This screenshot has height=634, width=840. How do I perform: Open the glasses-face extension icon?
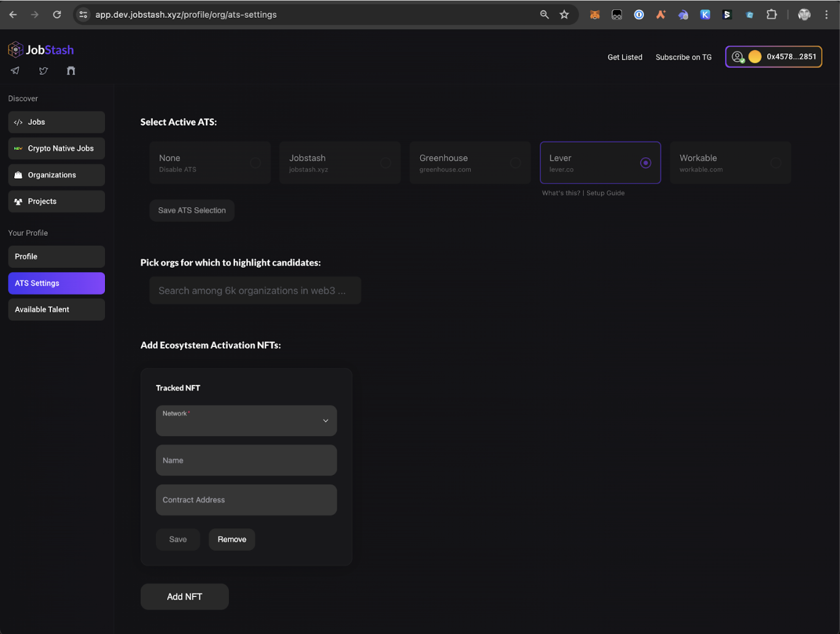point(617,15)
